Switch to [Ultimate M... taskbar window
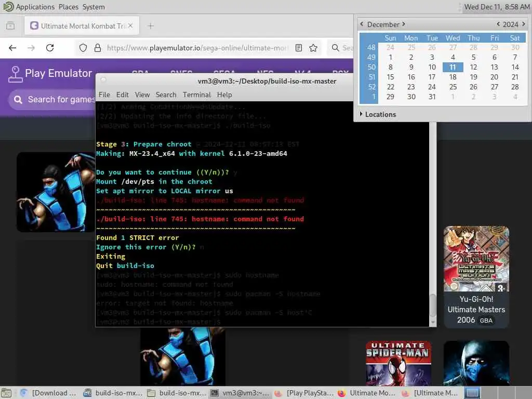Viewport: 532px width, 399px height. (x=430, y=393)
